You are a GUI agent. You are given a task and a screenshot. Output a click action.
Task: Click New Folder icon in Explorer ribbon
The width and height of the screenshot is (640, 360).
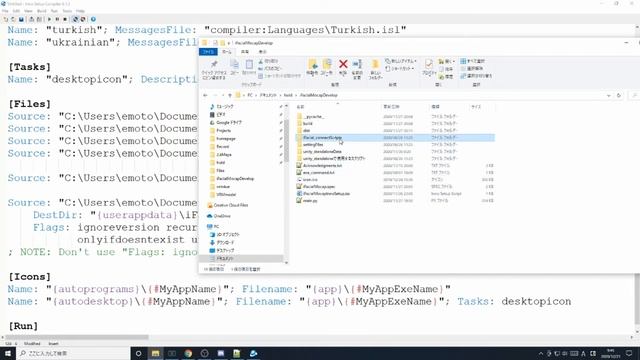click(375, 64)
